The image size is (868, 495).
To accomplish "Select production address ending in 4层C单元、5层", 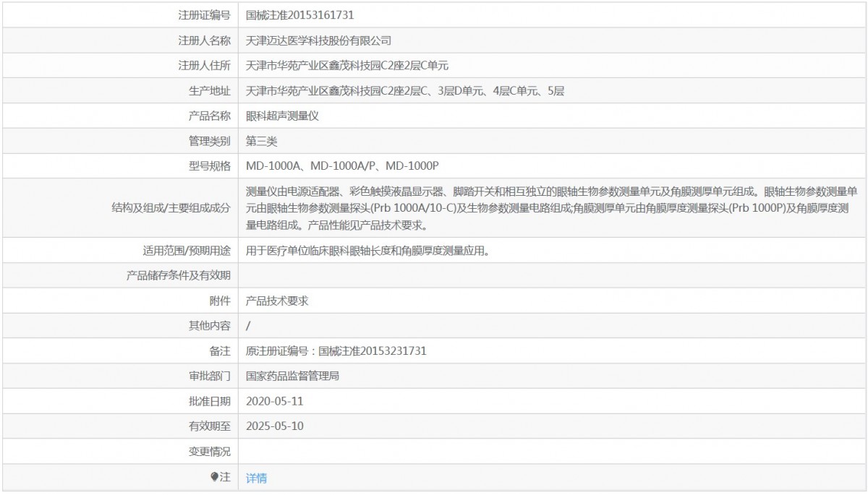I will point(405,91).
